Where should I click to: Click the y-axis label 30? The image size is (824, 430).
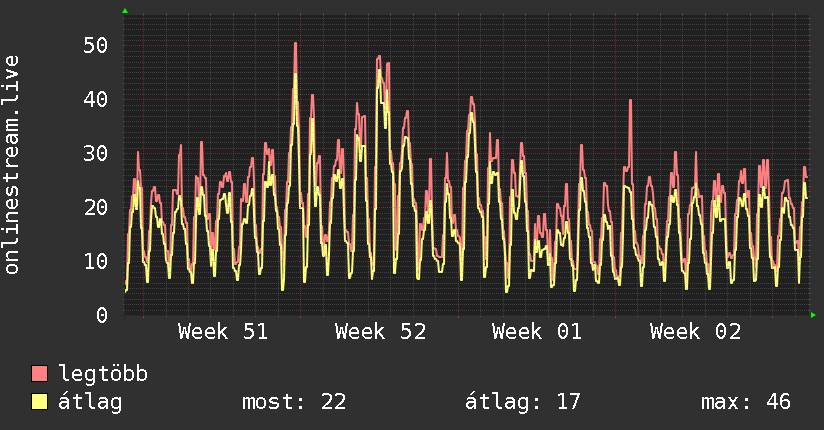[x=96, y=153]
